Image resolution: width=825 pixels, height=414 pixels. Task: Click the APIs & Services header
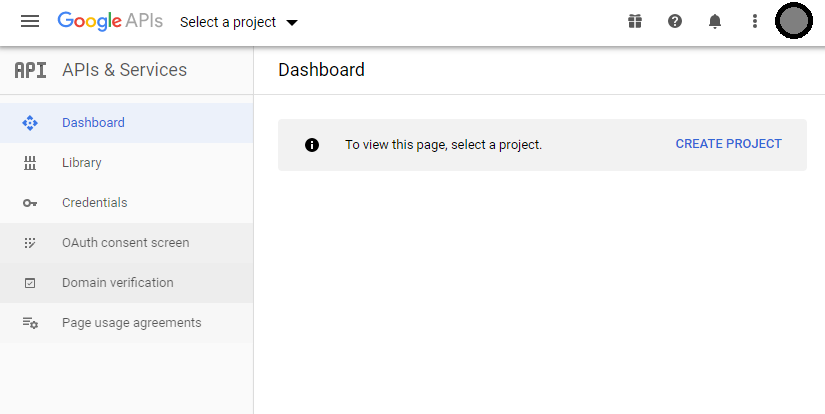tap(124, 70)
